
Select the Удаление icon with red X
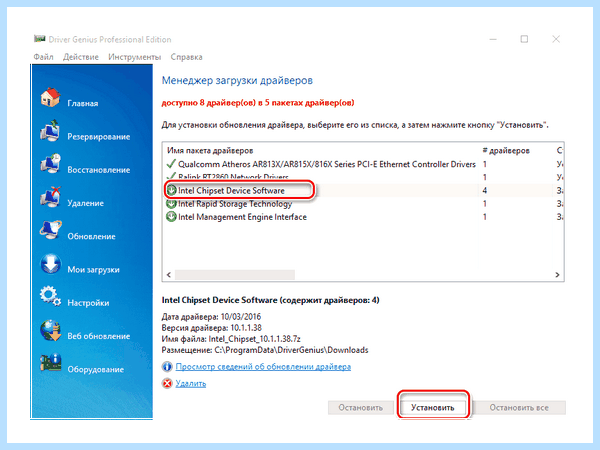[x=50, y=197]
